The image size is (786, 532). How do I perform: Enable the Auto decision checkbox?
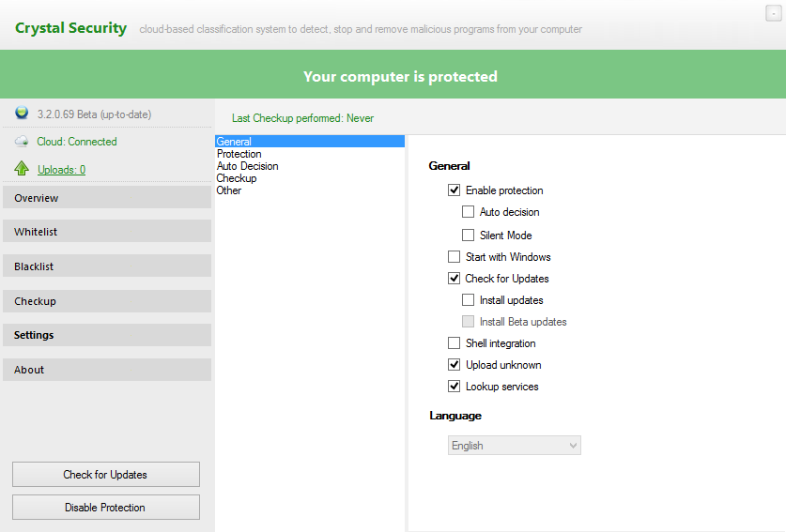469,212
